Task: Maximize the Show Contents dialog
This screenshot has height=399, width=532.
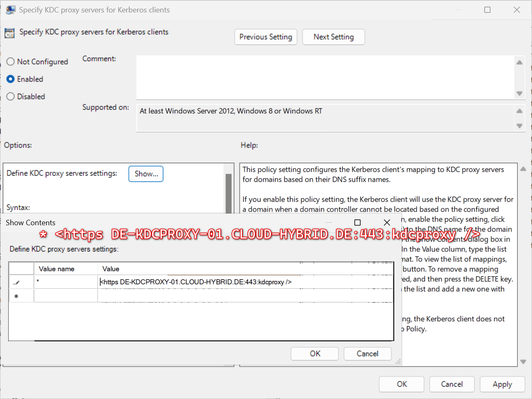Action: (x=357, y=223)
